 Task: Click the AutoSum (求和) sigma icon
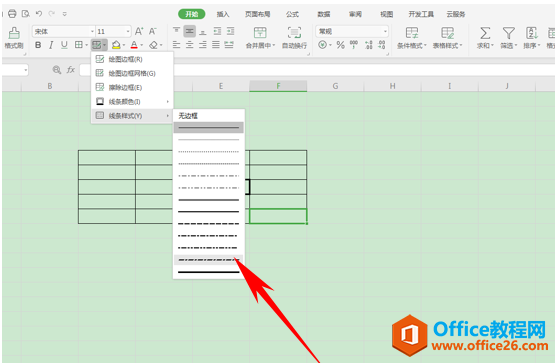coord(485,33)
